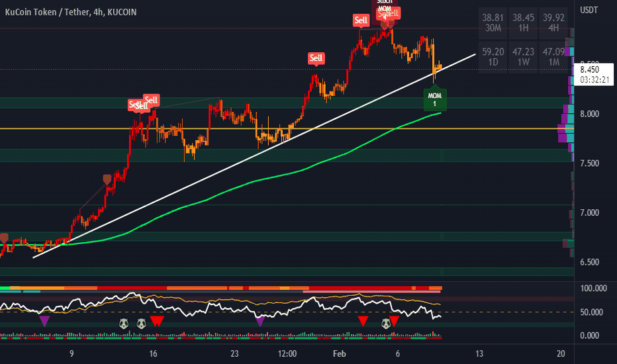Click the 20 date on the time axis
This screenshot has width=617, height=364.
tap(561, 354)
